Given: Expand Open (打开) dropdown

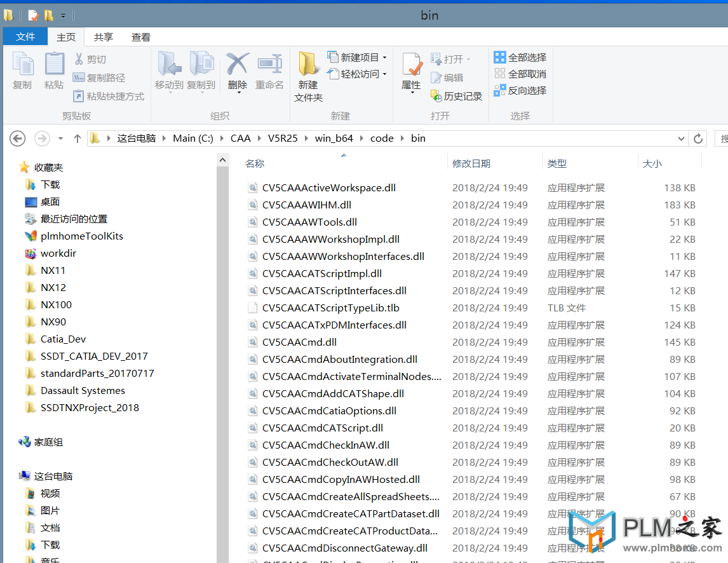Looking at the screenshot, I should (x=468, y=59).
